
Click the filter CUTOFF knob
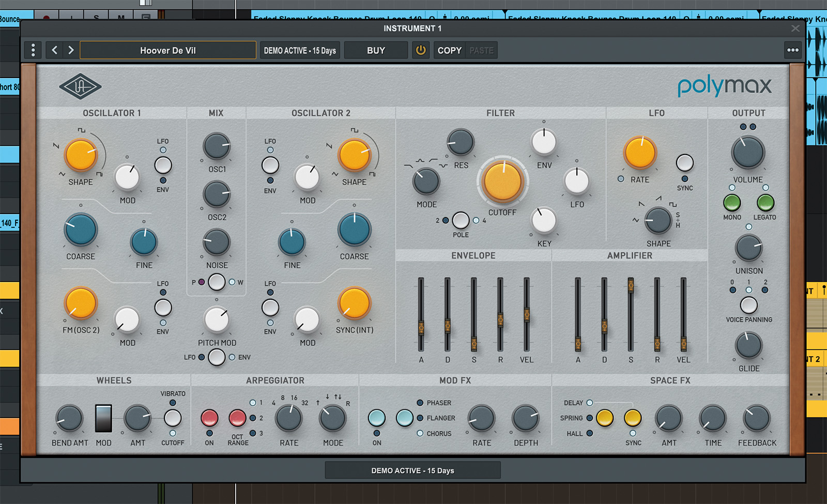pos(502,181)
